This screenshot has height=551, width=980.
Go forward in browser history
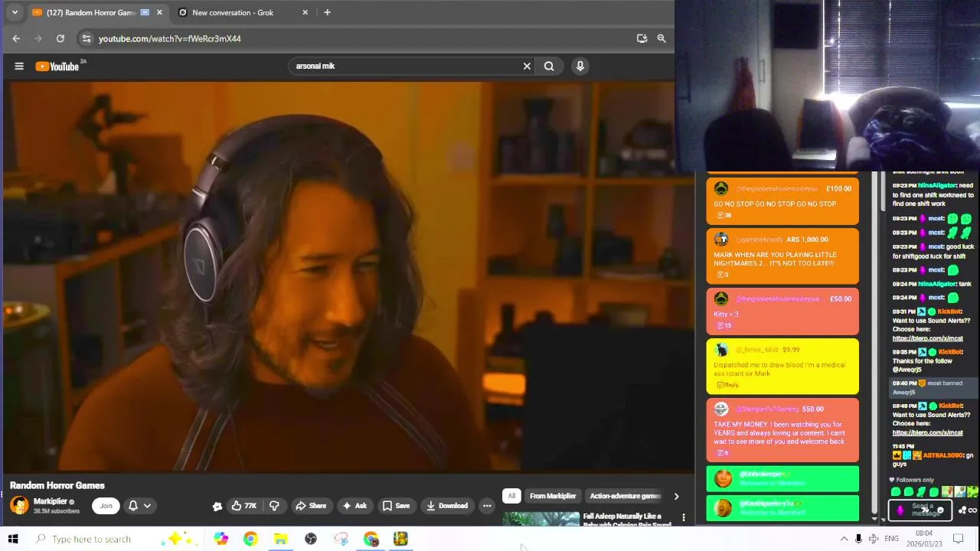(x=38, y=38)
